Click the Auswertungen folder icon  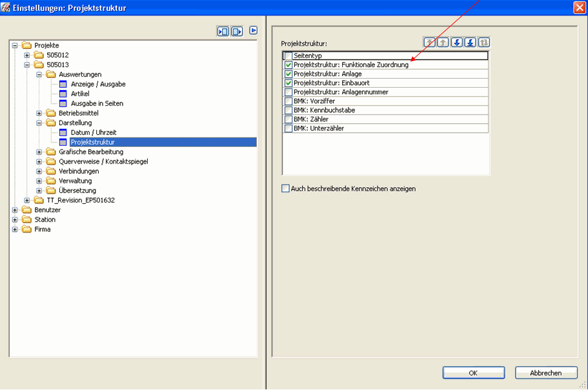point(51,74)
